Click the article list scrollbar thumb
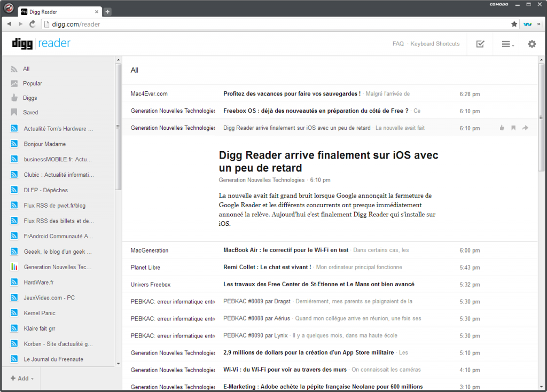The image size is (547, 392). tap(541, 117)
